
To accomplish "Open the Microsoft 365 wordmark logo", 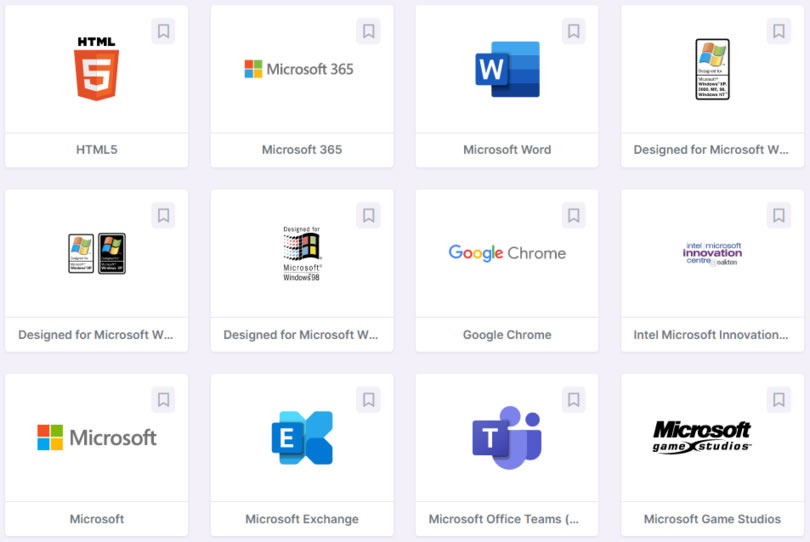I will tap(299, 69).
